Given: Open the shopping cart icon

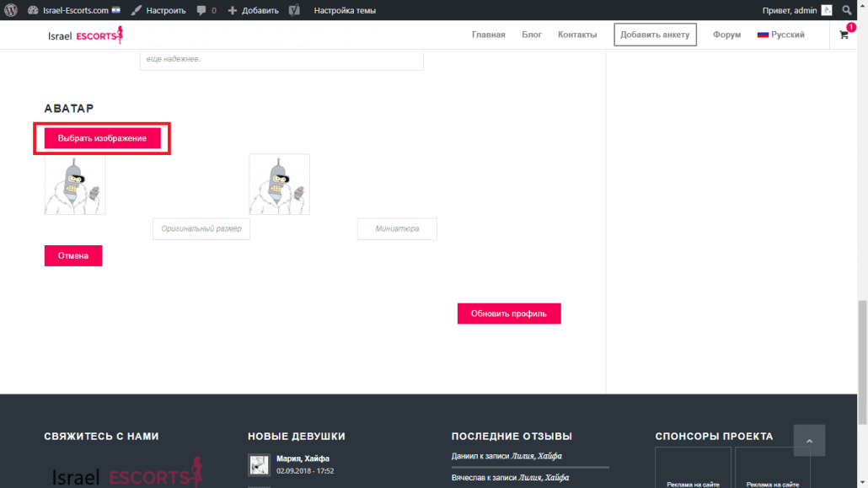Looking at the screenshot, I should [844, 35].
